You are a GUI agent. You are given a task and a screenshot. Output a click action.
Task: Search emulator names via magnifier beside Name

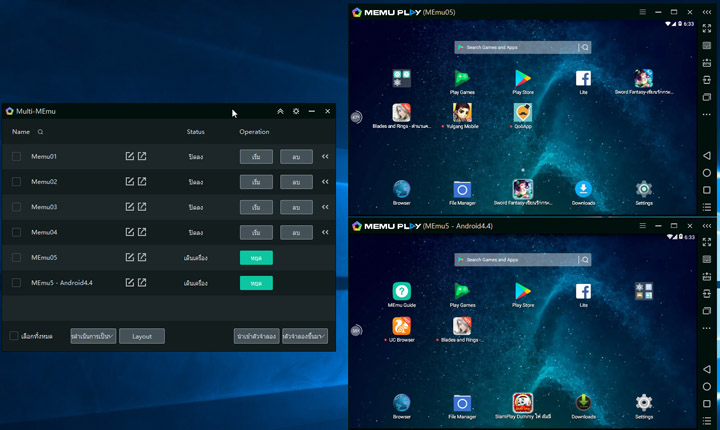(40, 132)
